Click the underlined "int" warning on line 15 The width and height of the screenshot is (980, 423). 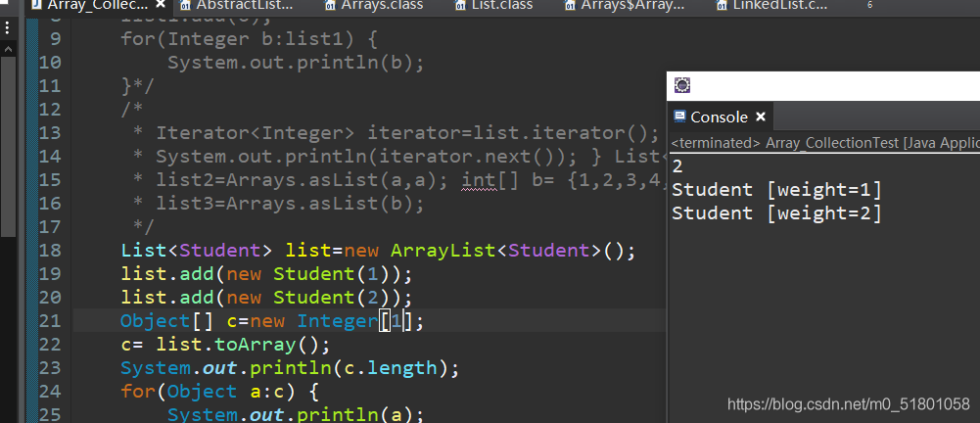(480, 180)
